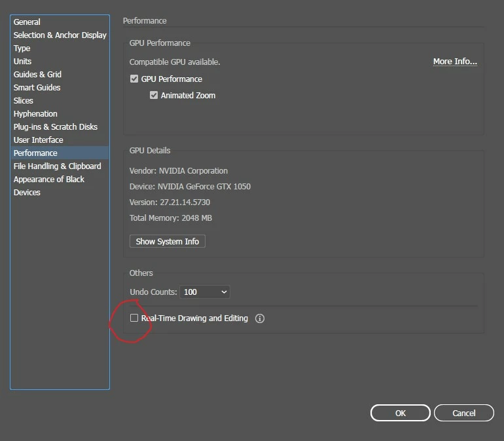504x441 pixels.
Task: Click the 'Compatible GPU available.' text
Action: point(175,62)
